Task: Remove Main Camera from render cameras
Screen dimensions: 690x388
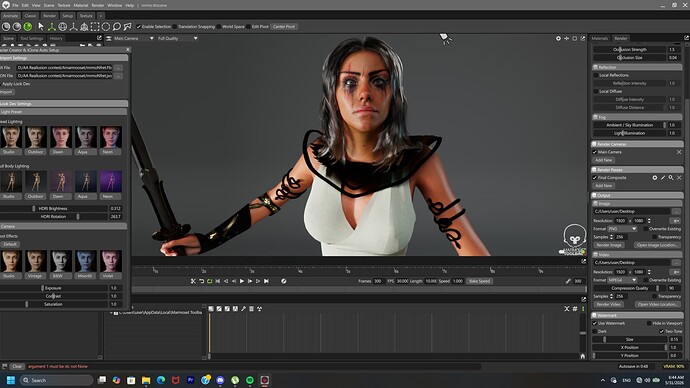Action: 679,152
